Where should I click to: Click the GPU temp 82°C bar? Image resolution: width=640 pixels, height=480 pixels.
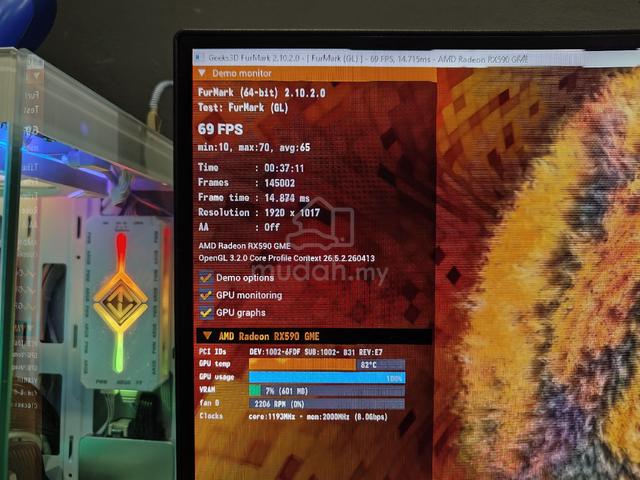pyautogui.click(x=327, y=364)
